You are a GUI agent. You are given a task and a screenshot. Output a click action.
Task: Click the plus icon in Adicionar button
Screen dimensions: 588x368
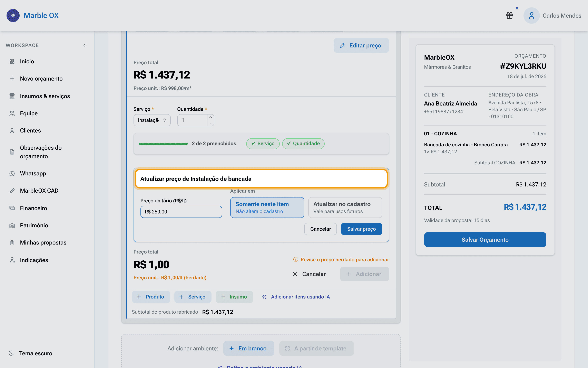coord(349,274)
